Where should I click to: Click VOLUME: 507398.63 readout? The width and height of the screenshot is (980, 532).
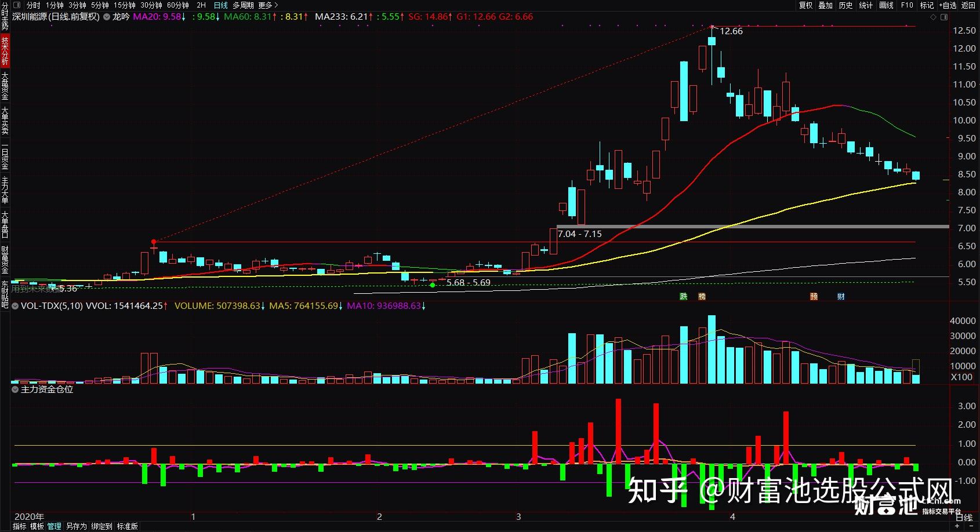(220, 306)
